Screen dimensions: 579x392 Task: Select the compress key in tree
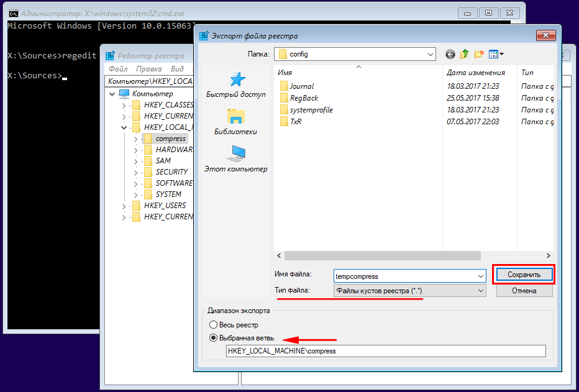170,139
